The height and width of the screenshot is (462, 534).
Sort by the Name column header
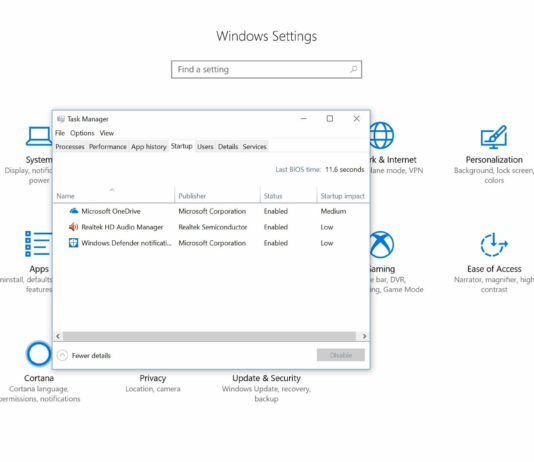(x=114, y=196)
